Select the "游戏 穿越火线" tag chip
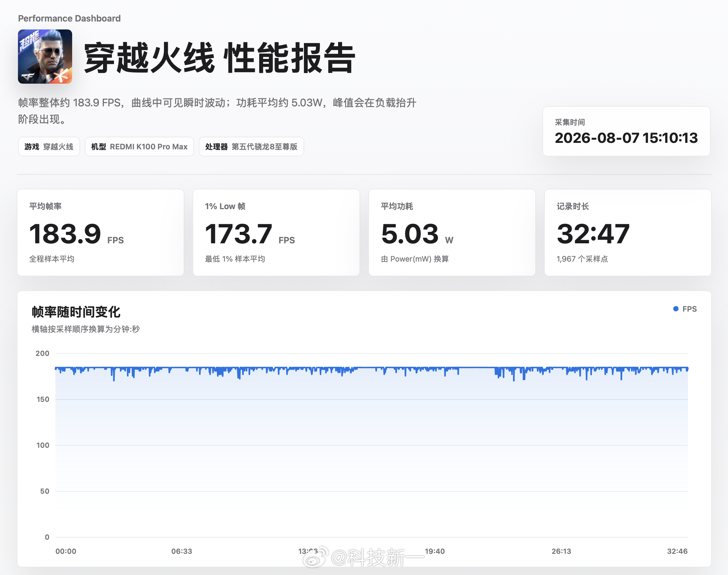The image size is (728, 575). coord(49,146)
